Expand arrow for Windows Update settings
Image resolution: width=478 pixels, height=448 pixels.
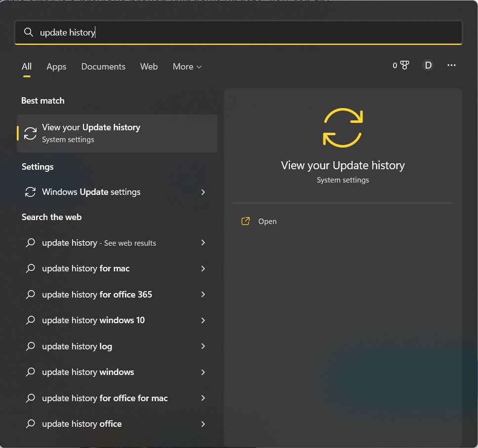coord(203,192)
